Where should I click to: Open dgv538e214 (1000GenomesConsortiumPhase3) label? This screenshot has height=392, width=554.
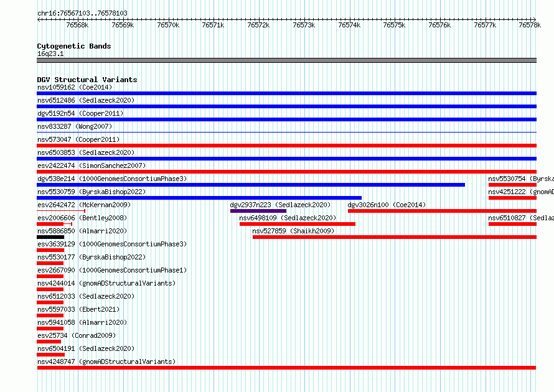tap(112, 179)
